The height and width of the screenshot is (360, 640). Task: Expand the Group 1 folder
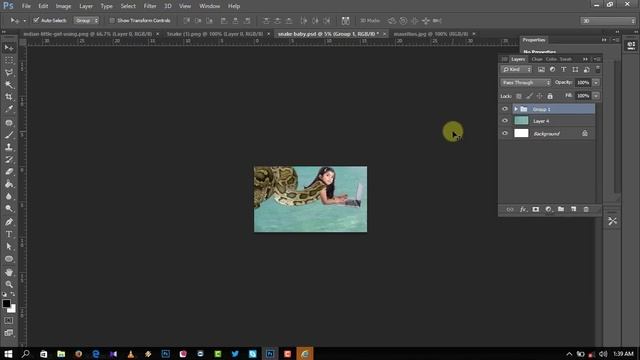tap(516, 109)
